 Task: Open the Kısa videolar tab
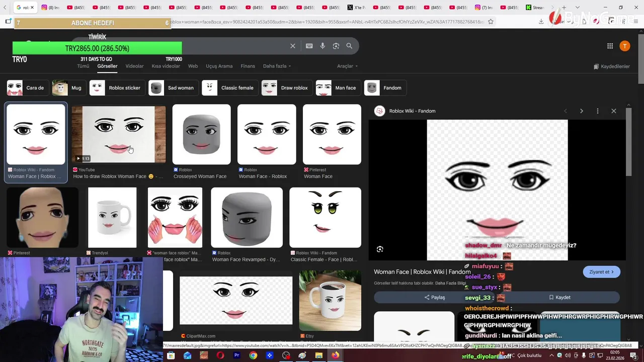click(166, 66)
